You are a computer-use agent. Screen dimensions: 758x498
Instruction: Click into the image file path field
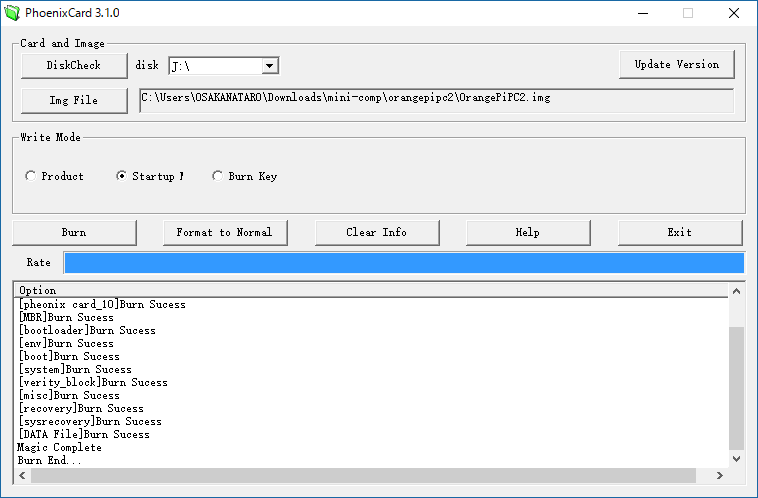tap(437, 100)
